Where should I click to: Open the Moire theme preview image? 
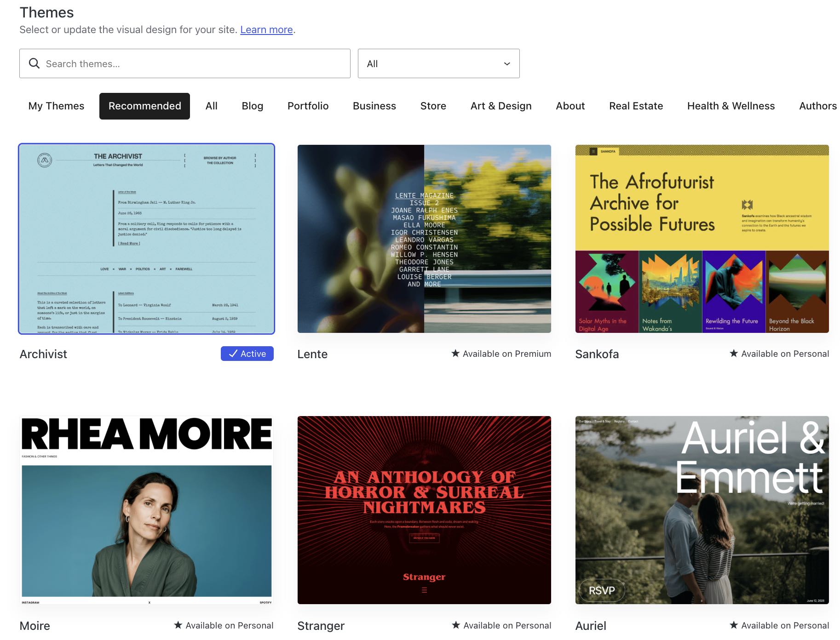(x=147, y=510)
